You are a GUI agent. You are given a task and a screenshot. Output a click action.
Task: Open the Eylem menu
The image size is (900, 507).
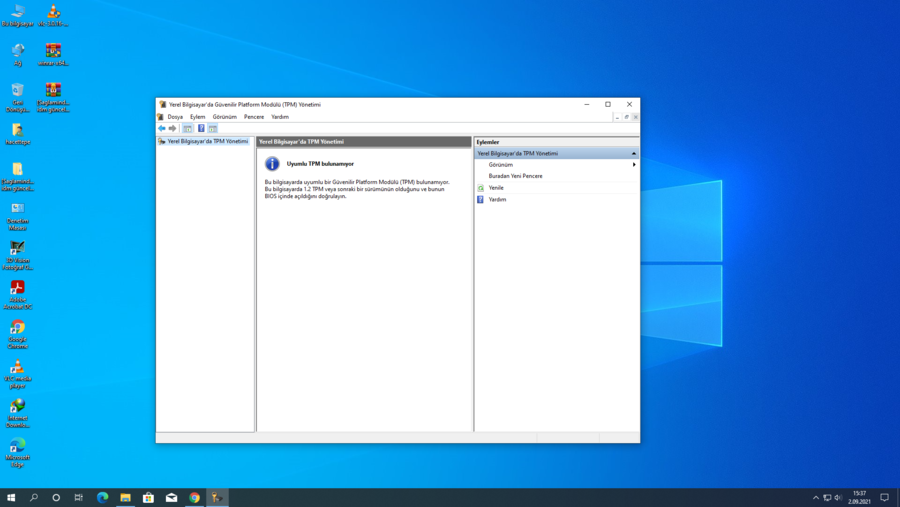click(x=198, y=117)
